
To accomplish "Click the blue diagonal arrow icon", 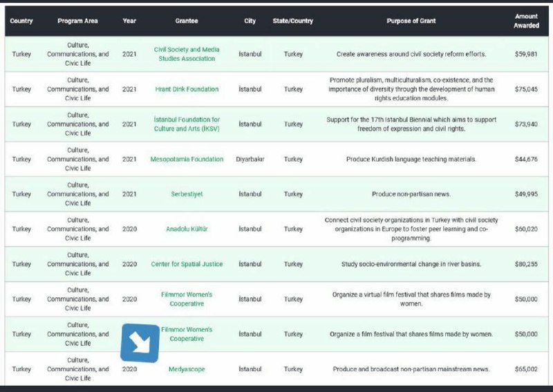I will click(140, 343).
